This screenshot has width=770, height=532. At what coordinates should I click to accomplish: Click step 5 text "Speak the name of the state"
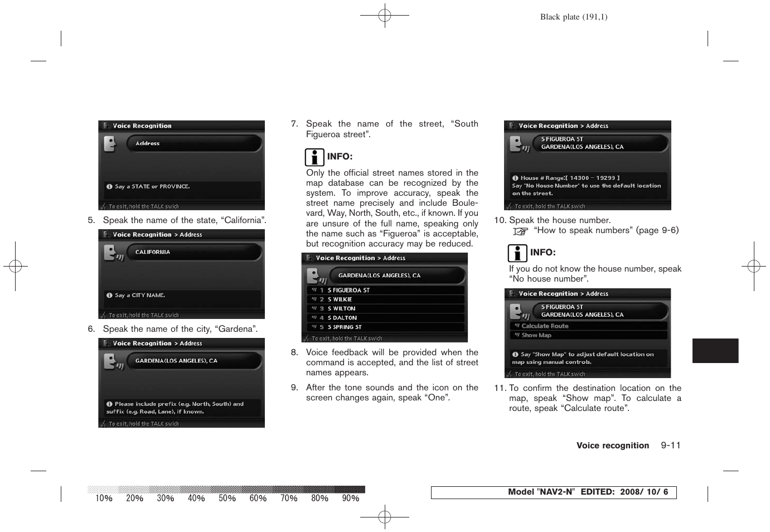point(185,220)
